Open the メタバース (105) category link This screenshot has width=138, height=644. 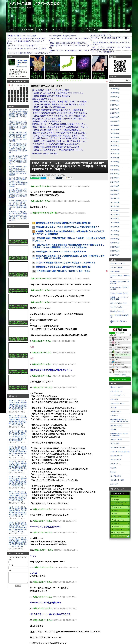[x=117, y=267]
